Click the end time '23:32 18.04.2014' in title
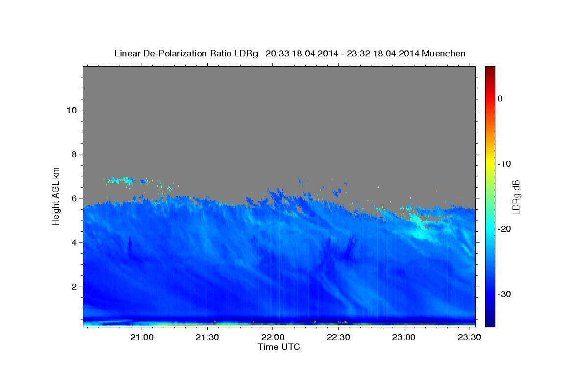The image size is (588, 392). (383, 53)
